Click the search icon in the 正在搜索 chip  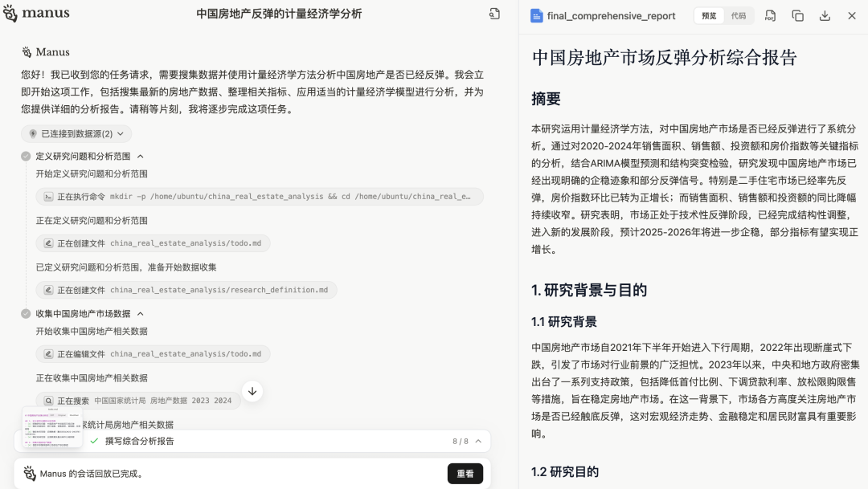tap(48, 399)
